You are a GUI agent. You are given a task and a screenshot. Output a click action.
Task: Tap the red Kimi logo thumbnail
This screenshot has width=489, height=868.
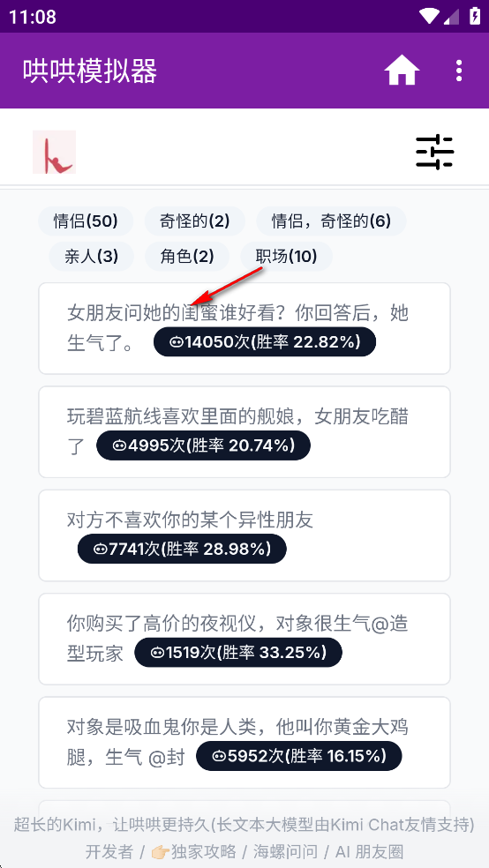tap(54, 152)
